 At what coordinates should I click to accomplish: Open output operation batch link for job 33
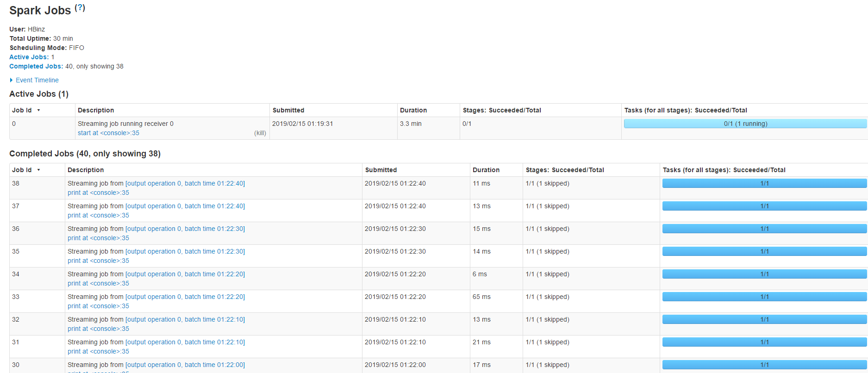click(x=185, y=297)
